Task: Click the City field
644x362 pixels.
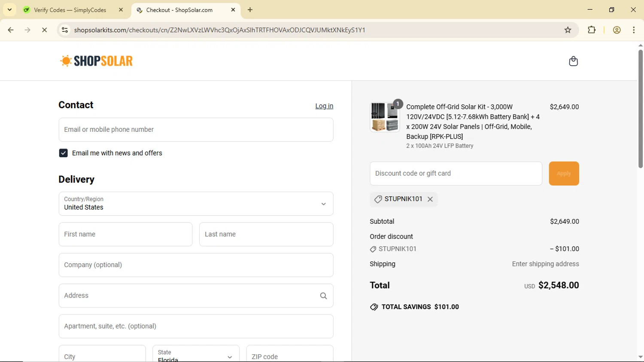Action: 102,355
